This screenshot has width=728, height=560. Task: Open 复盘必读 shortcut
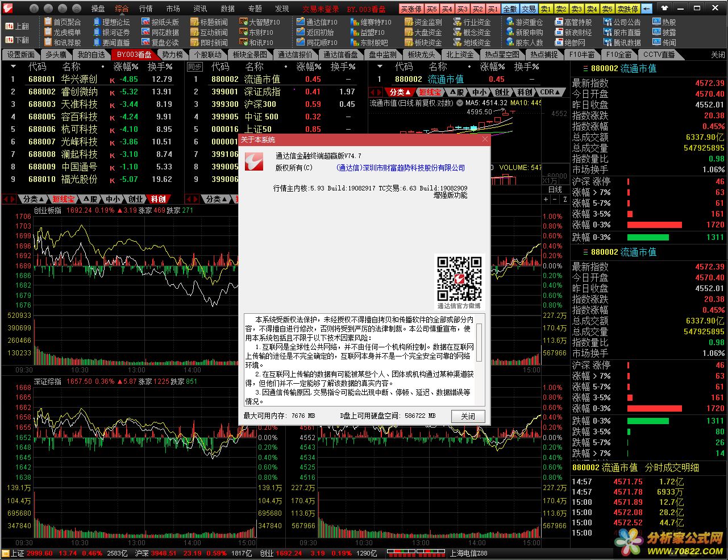(x=160, y=43)
